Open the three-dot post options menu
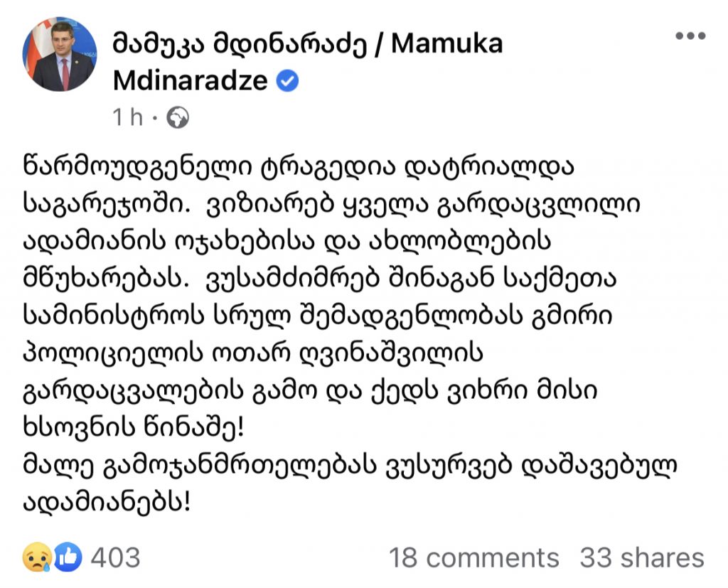 point(690,36)
